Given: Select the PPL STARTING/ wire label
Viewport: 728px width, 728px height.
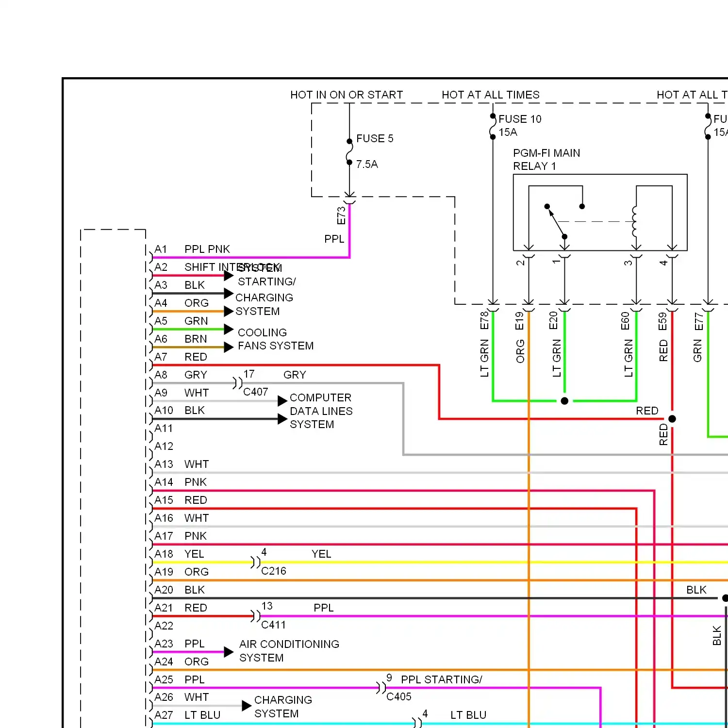Looking at the screenshot, I should (x=442, y=679).
